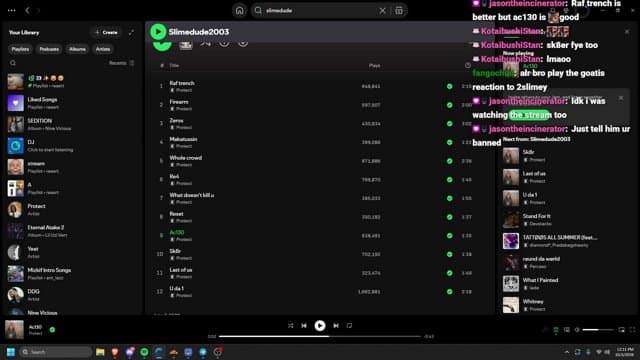Open Windows Start menu
640x360 pixels.
click(11, 352)
